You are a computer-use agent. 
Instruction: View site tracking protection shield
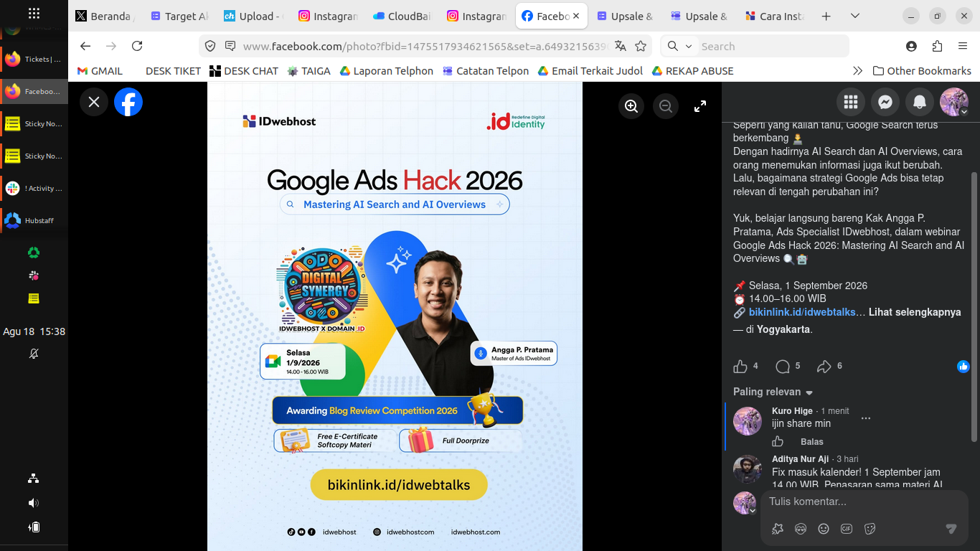[x=210, y=46]
